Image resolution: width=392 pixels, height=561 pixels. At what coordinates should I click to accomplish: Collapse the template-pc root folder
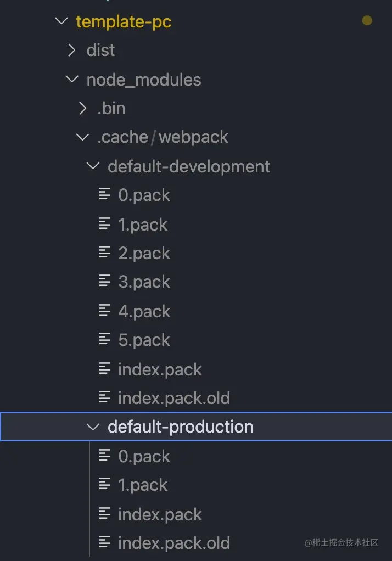[x=61, y=21]
